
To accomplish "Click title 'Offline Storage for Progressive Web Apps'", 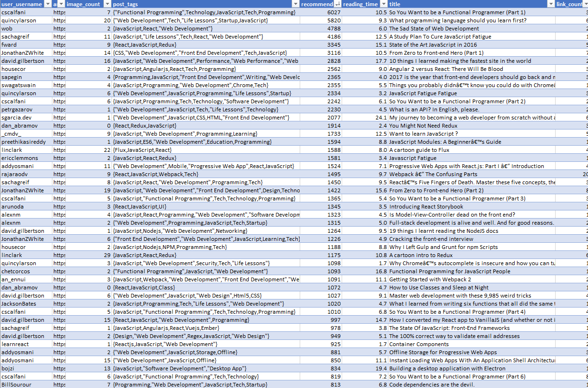I will click(x=443, y=352).
